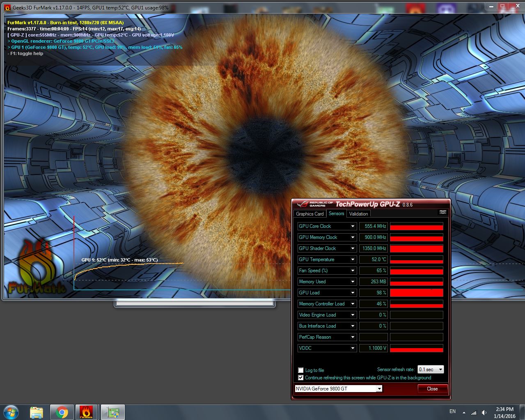Open the Windows Start orb
The width and height of the screenshot is (525, 420).
coord(11,412)
